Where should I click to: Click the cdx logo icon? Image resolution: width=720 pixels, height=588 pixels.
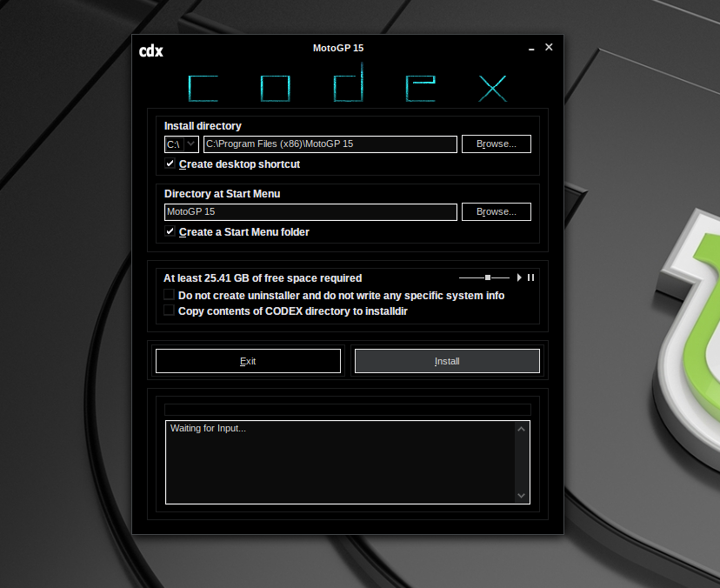(151, 51)
